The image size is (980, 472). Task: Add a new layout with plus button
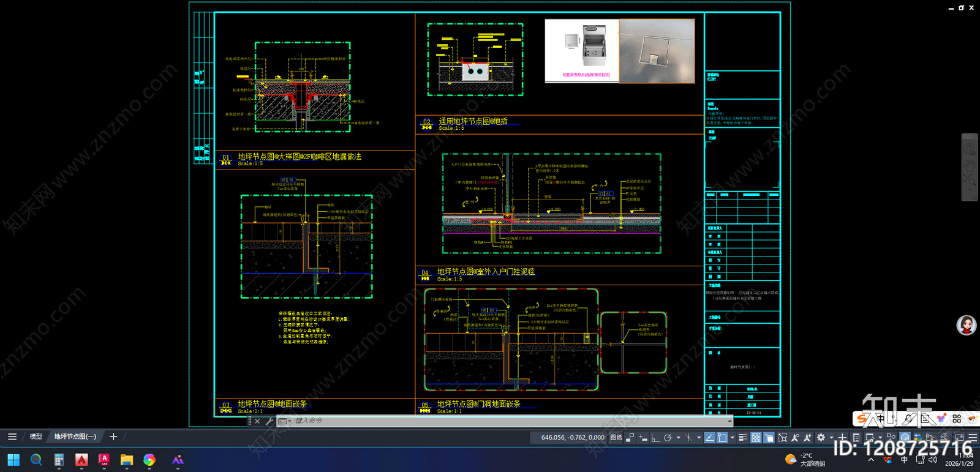[x=113, y=436]
